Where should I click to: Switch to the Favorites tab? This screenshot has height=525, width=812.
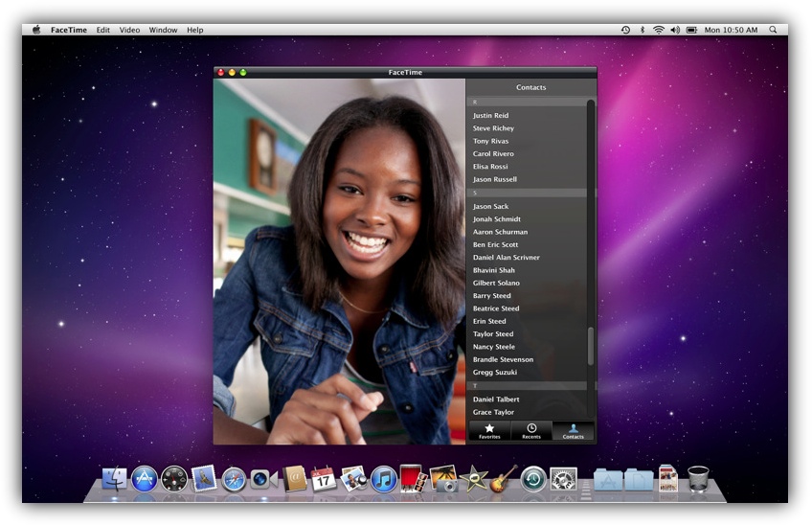point(489,431)
